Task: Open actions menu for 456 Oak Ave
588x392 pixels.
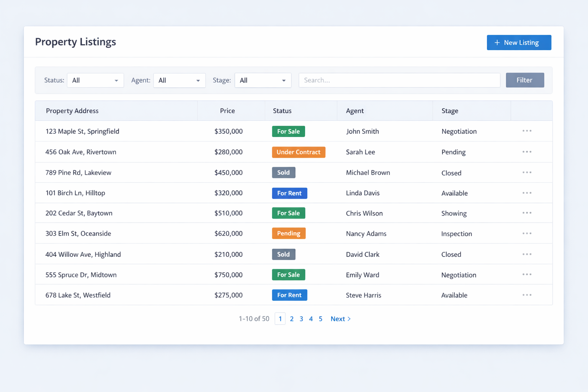Action: click(x=527, y=152)
